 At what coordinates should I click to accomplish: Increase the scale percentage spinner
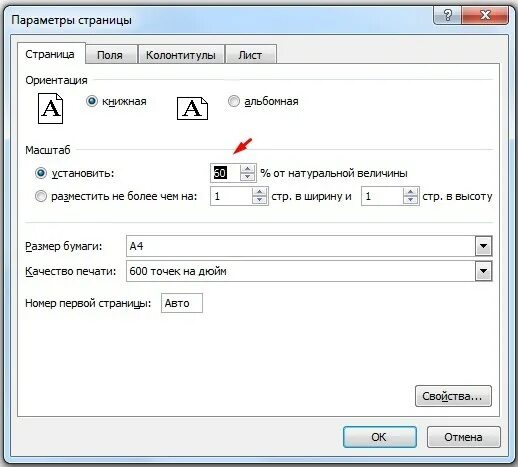coord(247,169)
